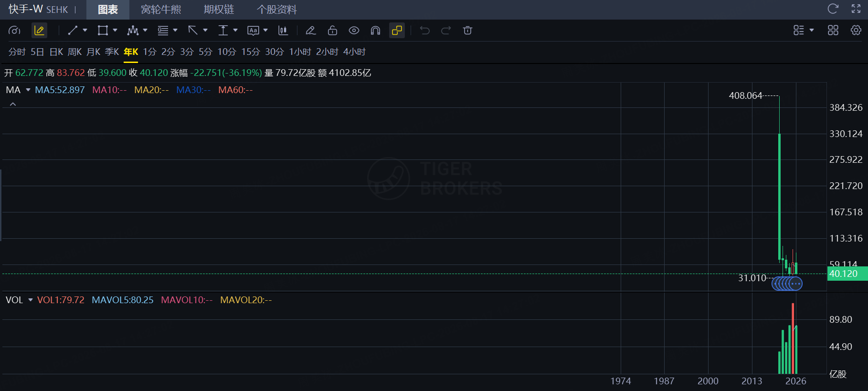The image size is (868, 391).
Task: Select the 月K timeframe
Action: point(94,52)
